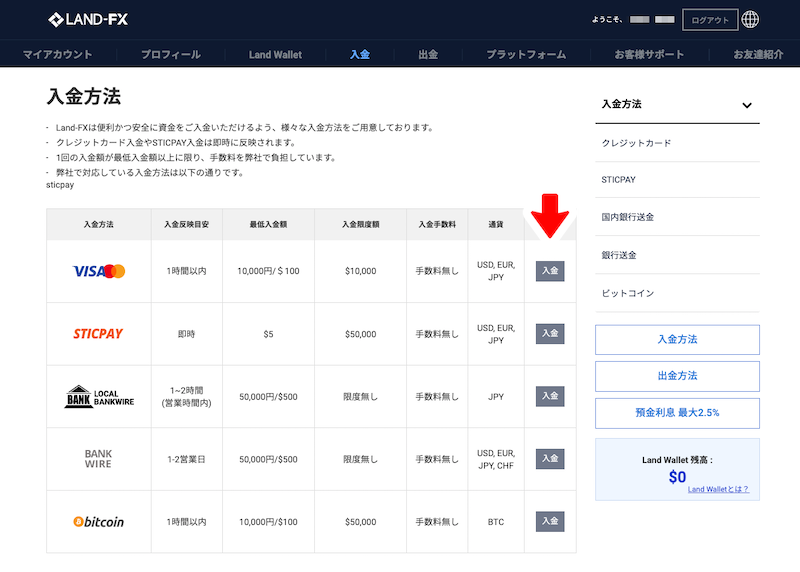Select STICPAY in the sidebar list

coord(618,180)
